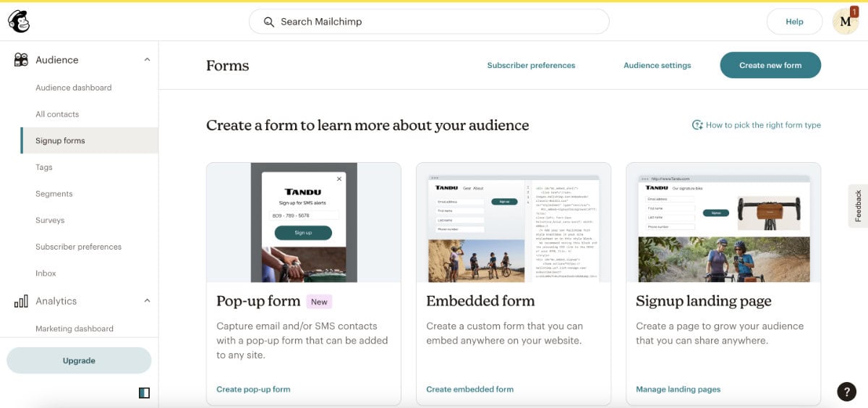Click the Embedded form heading
Image resolution: width=868 pixels, height=408 pixels.
coord(480,301)
